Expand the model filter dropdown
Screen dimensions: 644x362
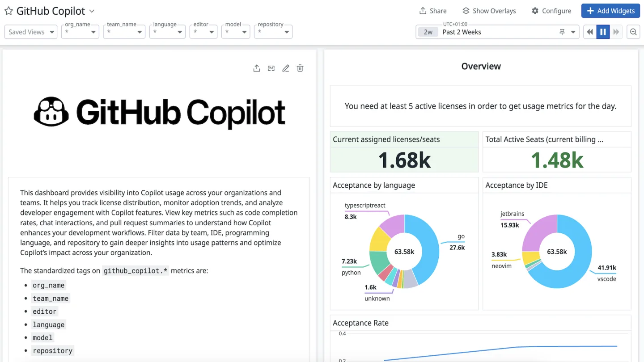(x=236, y=32)
